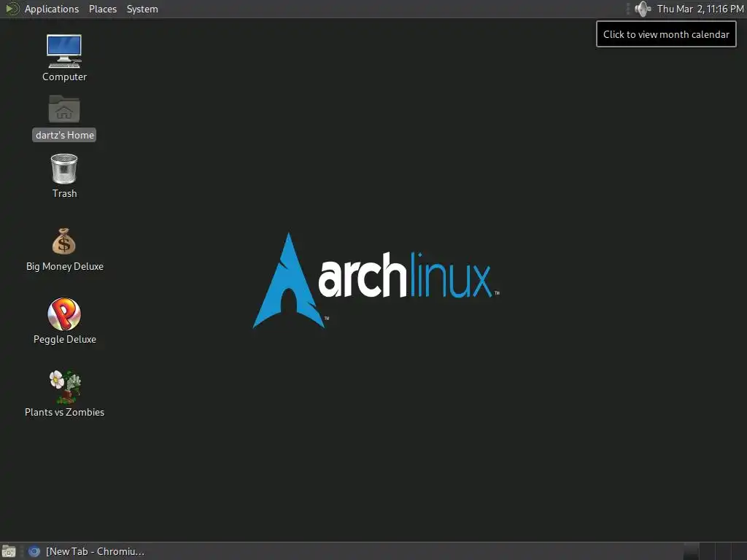This screenshot has height=560, width=747.
Task: Open the Applications menu
Action: tap(52, 9)
